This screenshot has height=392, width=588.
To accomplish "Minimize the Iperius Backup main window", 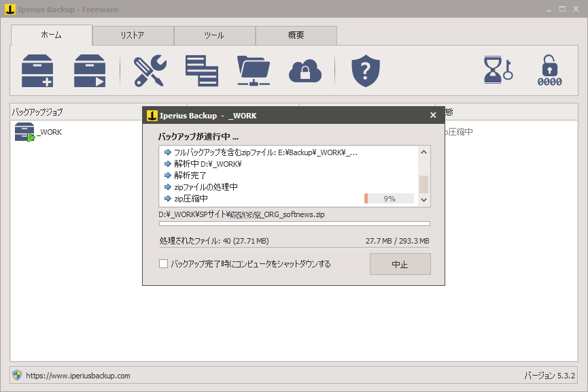I will click(x=549, y=9).
